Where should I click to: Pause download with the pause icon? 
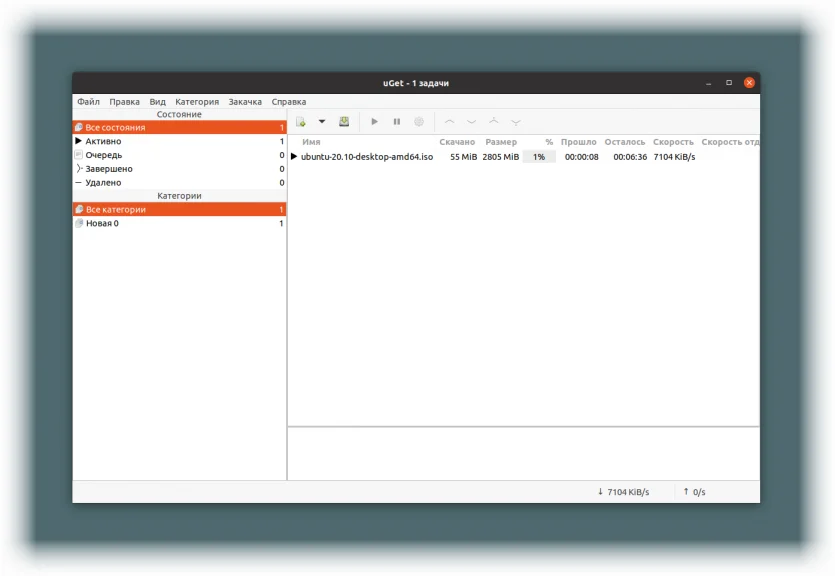(397, 122)
